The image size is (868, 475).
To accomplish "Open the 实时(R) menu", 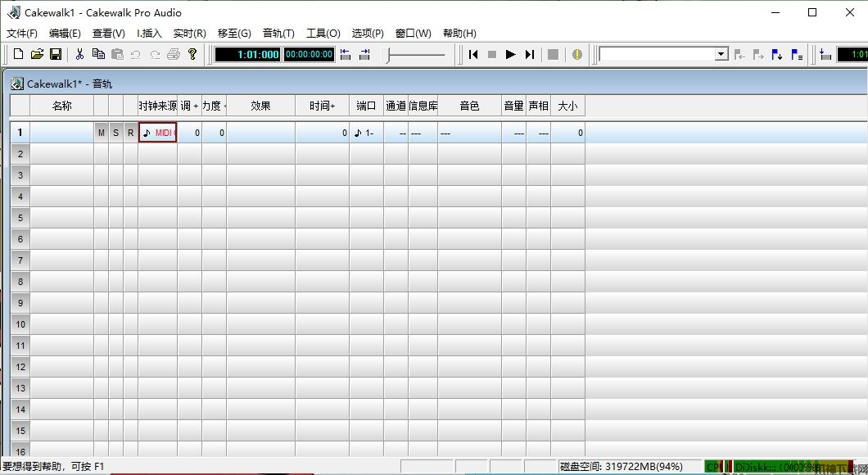I will click(190, 34).
